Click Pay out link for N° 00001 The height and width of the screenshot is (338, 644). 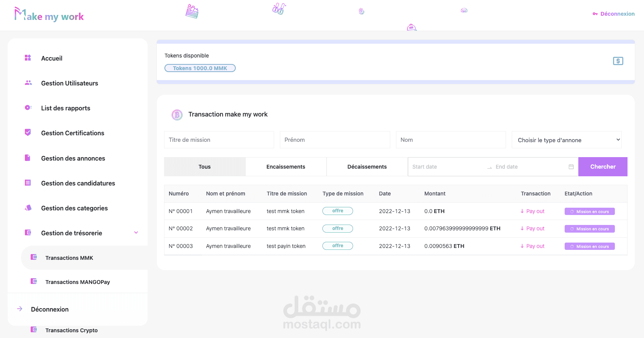click(x=535, y=211)
